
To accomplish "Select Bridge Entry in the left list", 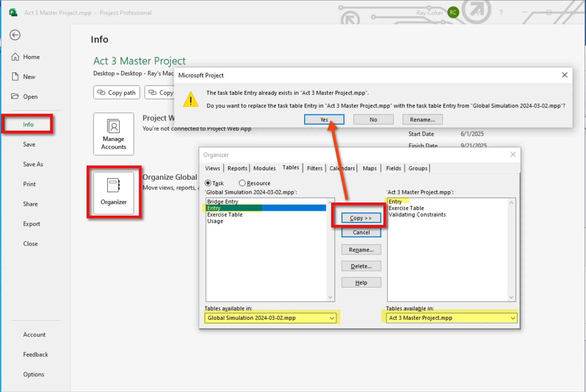I will click(x=266, y=201).
